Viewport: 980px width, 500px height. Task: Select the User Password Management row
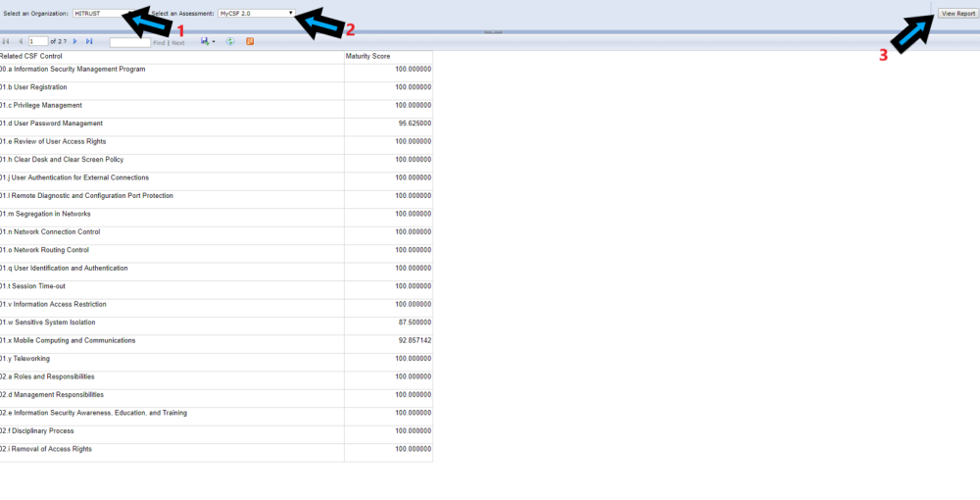click(216, 126)
